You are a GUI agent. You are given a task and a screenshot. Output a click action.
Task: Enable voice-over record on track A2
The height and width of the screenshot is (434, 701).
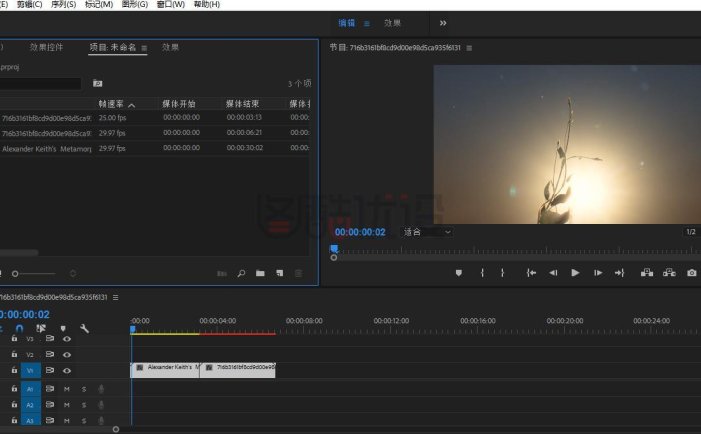click(101, 405)
